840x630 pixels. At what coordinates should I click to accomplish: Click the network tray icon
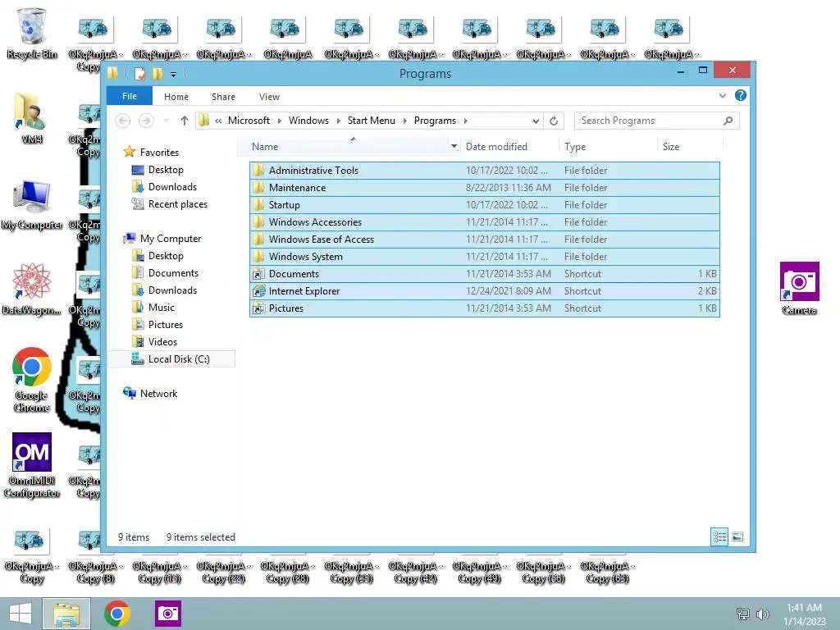coord(742,614)
